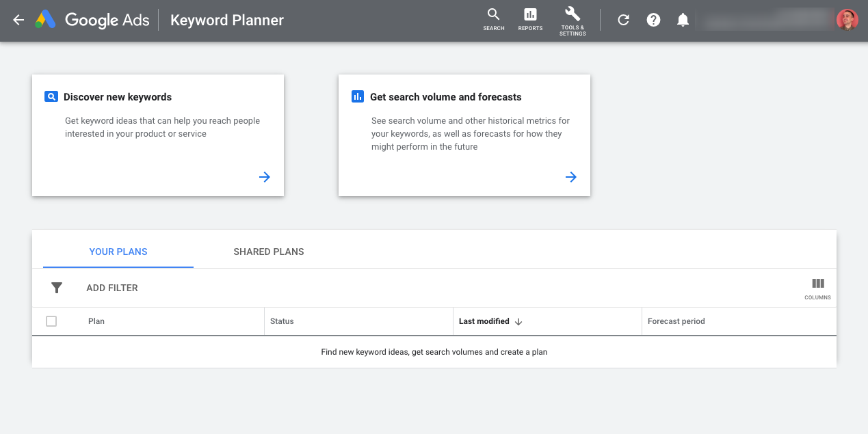868x434 pixels.
Task: Open Tools & Settings wrench icon
Action: 573,14
